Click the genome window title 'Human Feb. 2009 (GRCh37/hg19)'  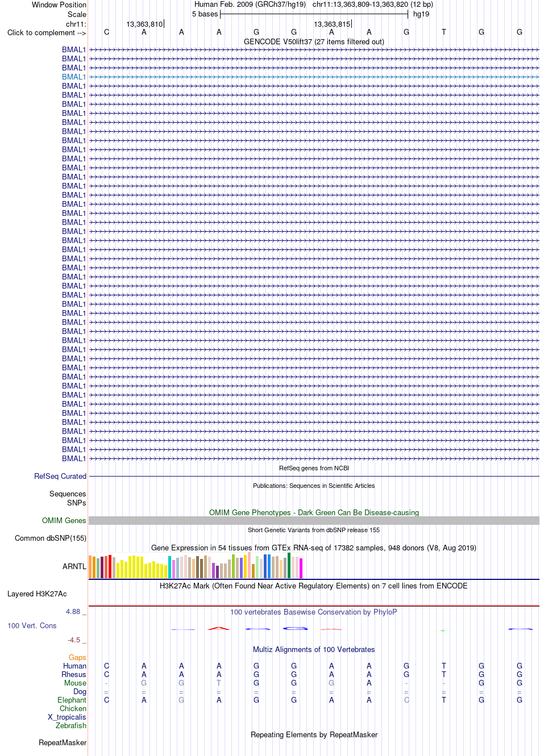[x=250, y=4]
